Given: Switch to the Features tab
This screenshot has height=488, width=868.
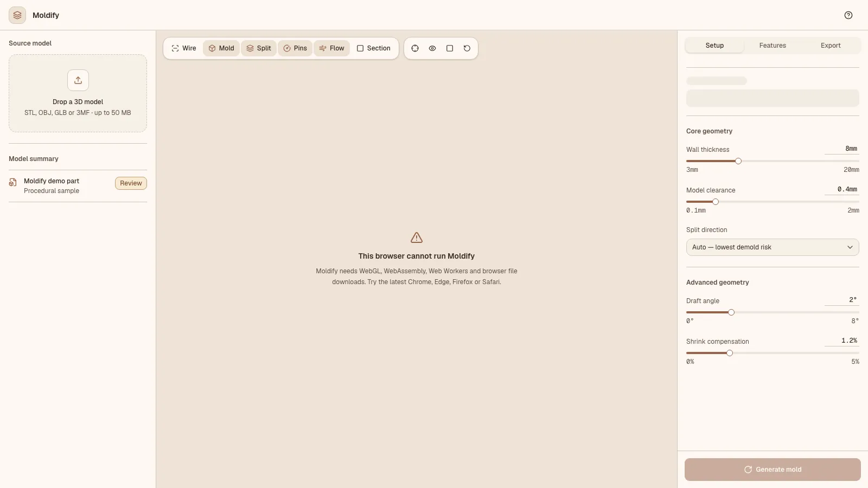Looking at the screenshot, I should tap(773, 46).
